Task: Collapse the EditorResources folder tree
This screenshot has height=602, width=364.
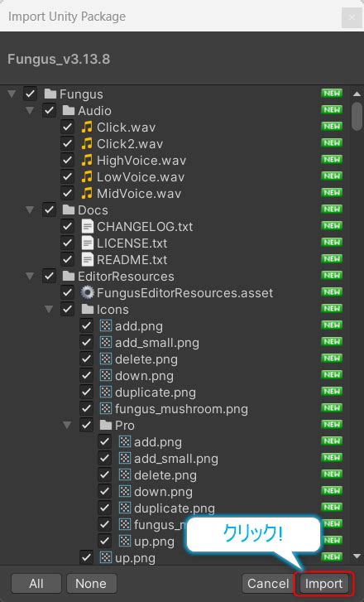Action: [x=31, y=277]
